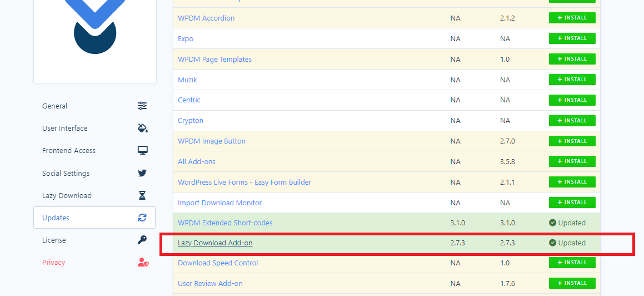Open the Crypton link
The height and width of the screenshot is (296, 644).
(191, 120)
